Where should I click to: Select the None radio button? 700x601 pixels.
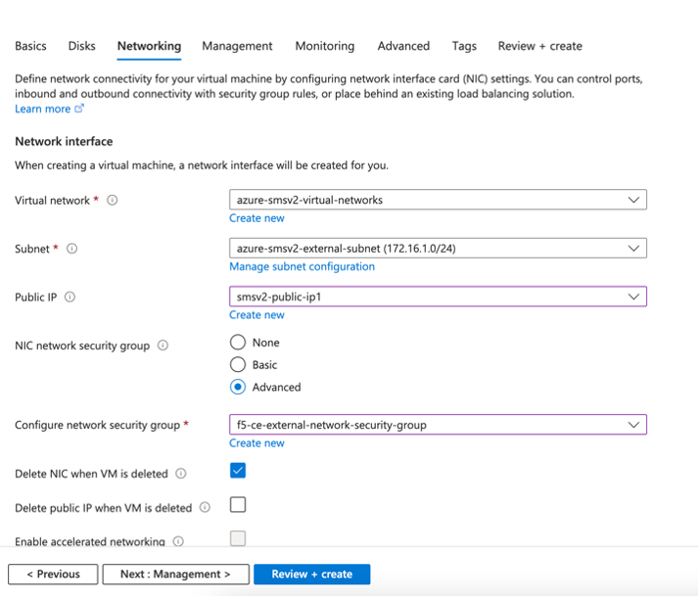click(x=238, y=343)
